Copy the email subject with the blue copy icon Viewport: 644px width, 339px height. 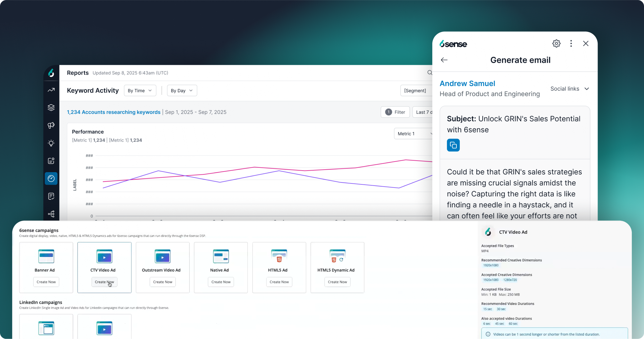453,145
